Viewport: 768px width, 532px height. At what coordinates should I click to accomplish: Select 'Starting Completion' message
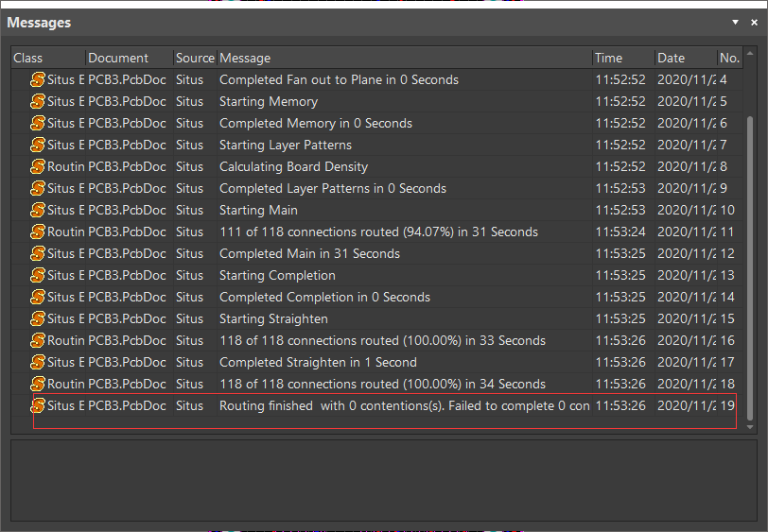click(x=277, y=275)
